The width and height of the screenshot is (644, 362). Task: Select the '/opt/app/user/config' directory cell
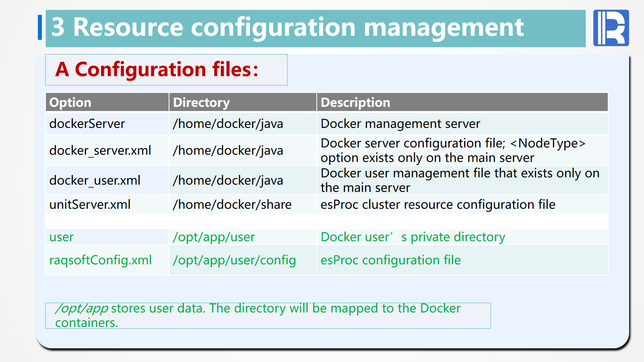(234, 260)
